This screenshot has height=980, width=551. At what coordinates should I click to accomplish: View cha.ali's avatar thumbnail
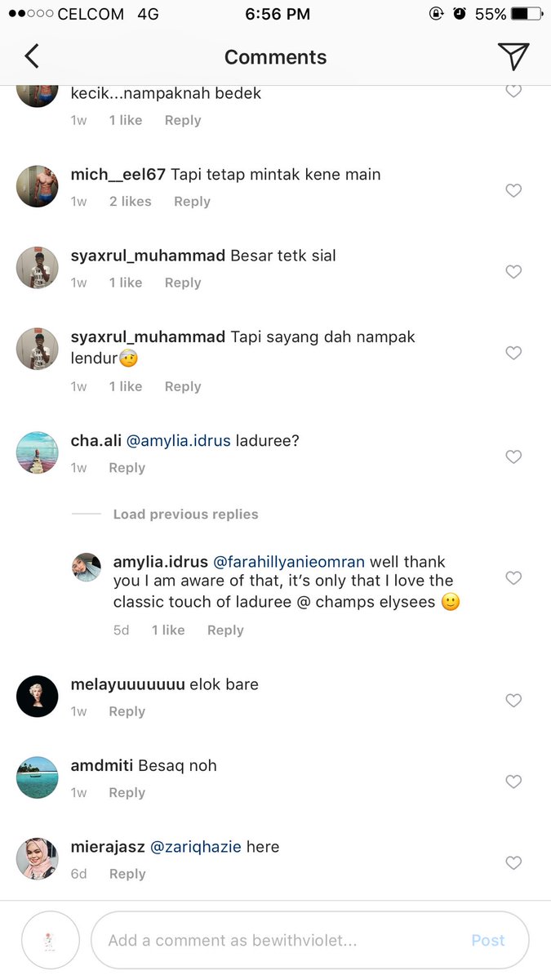pyautogui.click(x=38, y=452)
